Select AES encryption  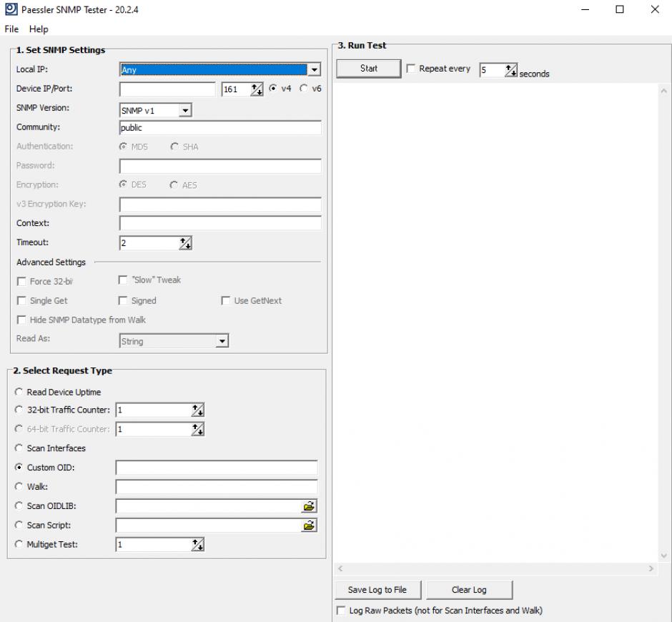(x=174, y=184)
